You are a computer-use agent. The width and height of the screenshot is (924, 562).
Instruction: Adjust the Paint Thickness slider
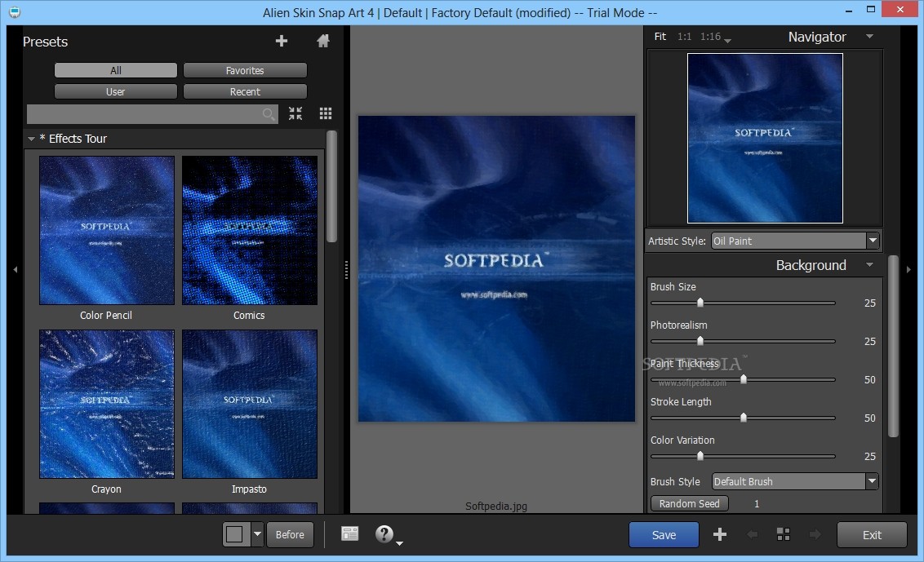(x=743, y=379)
